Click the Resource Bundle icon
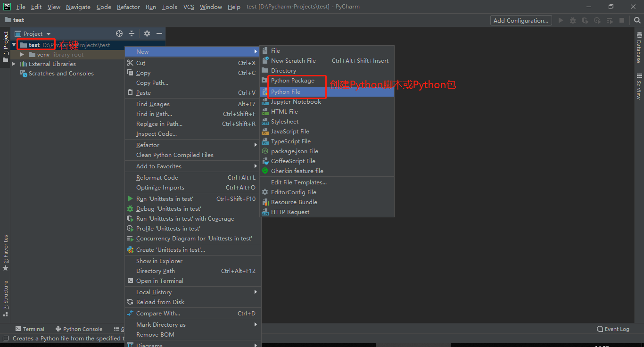This screenshot has height=347, width=644. point(265,202)
